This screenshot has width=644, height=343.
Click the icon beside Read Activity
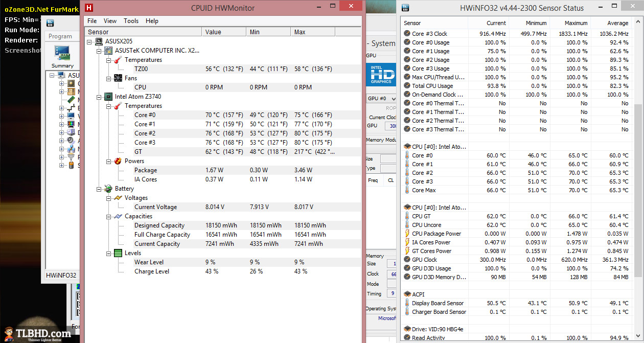coord(407,338)
